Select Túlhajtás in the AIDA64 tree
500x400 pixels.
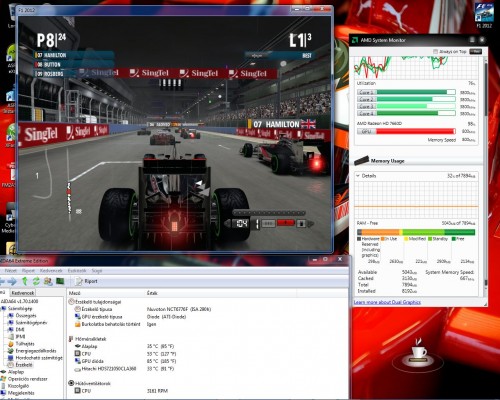(25, 344)
